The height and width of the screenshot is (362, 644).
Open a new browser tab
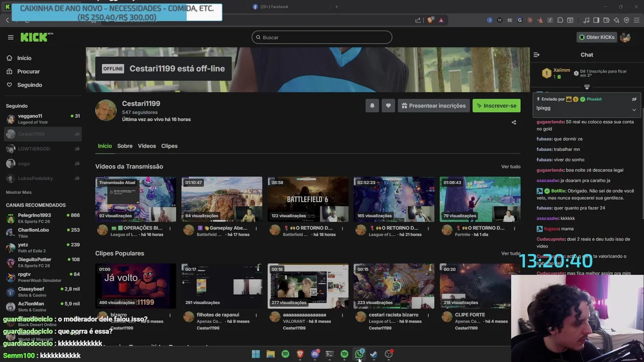coord(337,7)
